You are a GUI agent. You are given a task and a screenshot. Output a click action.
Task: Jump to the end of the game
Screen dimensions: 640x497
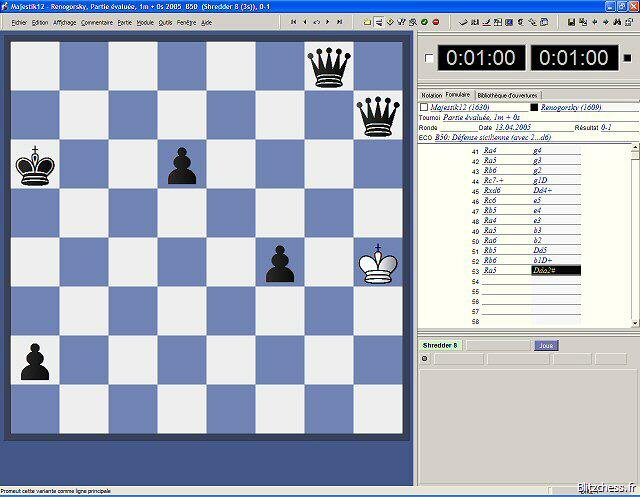(341, 21)
